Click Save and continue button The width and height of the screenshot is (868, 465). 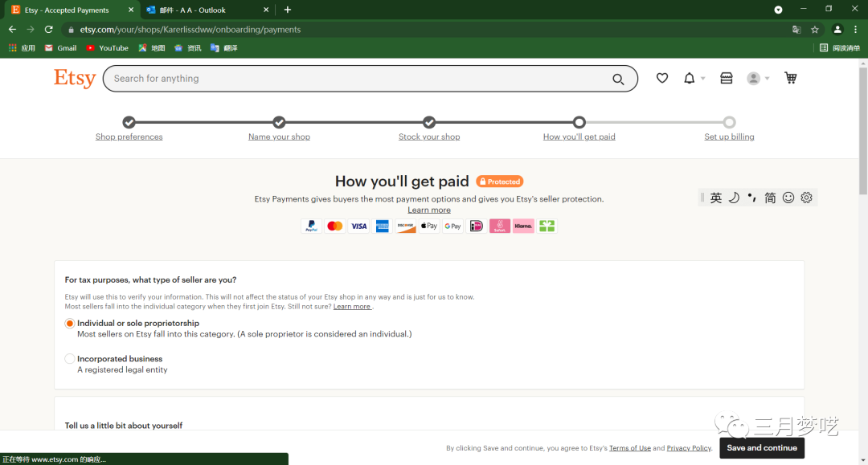tap(761, 448)
